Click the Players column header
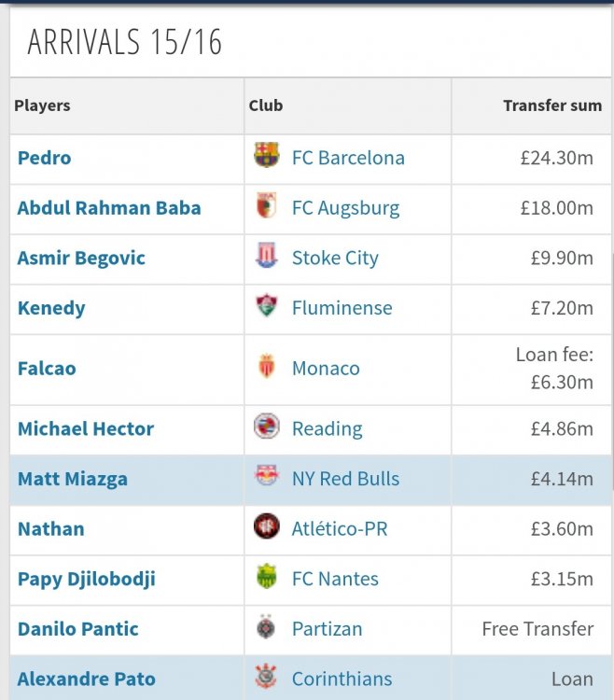Screen dimensions: 614x700 pyautogui.click(x=42, y=105)
